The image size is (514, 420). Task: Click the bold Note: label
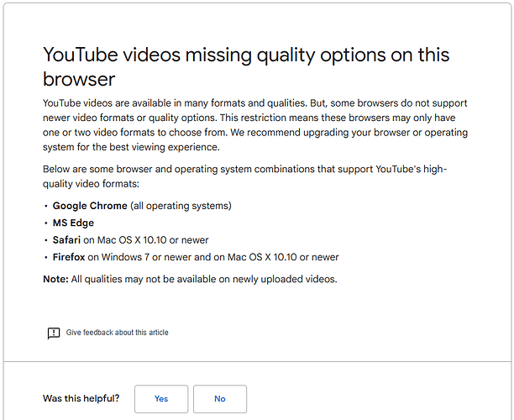pos(56,279)
